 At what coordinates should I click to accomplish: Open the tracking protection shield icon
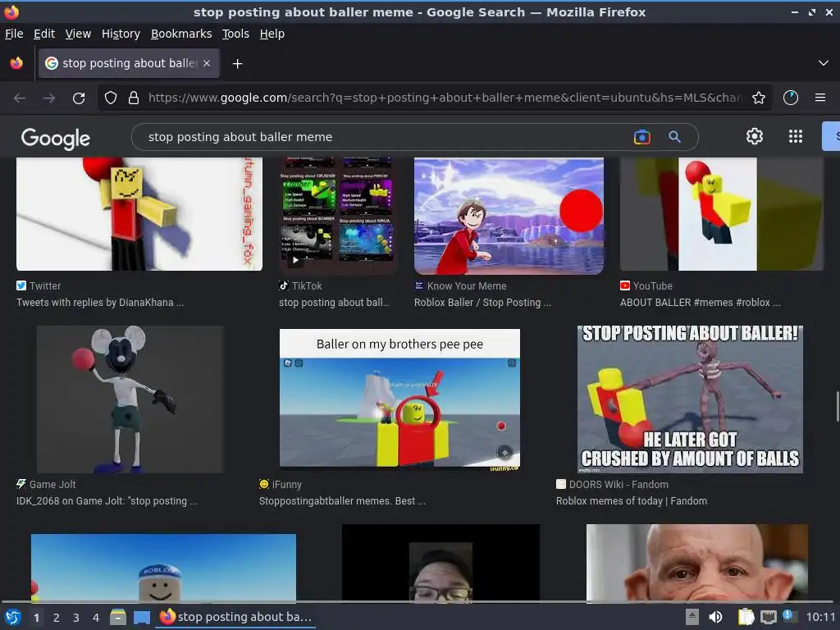pyautogui.click(x=111, y=98)
